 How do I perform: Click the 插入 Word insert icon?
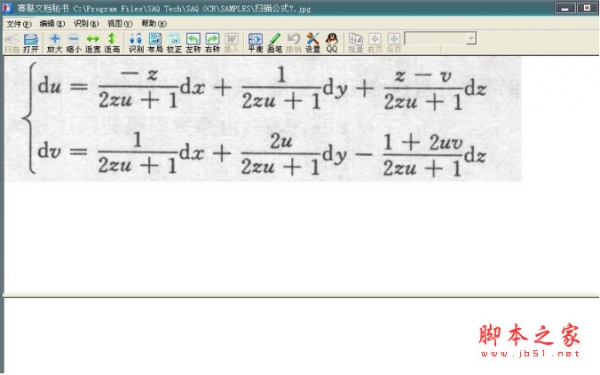tap(232, 43)
